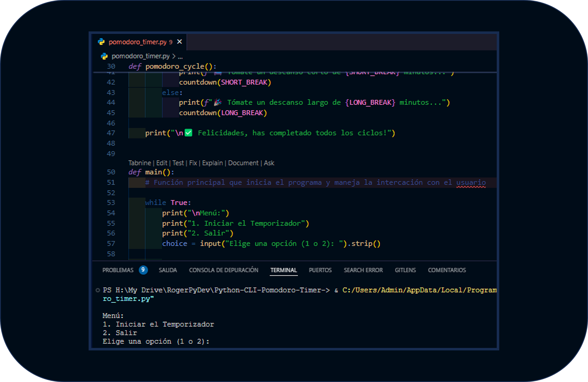Click the green checkmark emoji on line 47
The image size is (588, 382).
188,133
